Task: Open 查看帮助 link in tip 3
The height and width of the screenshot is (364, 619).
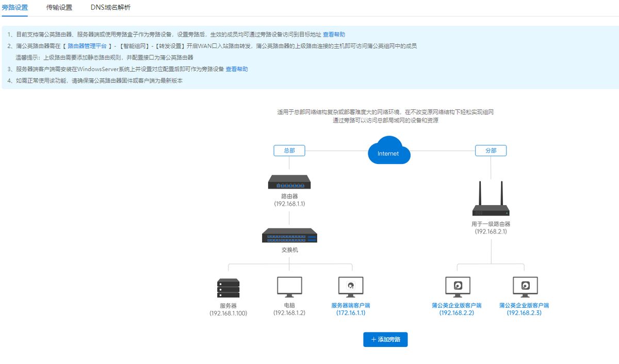Action: [237, 69]
